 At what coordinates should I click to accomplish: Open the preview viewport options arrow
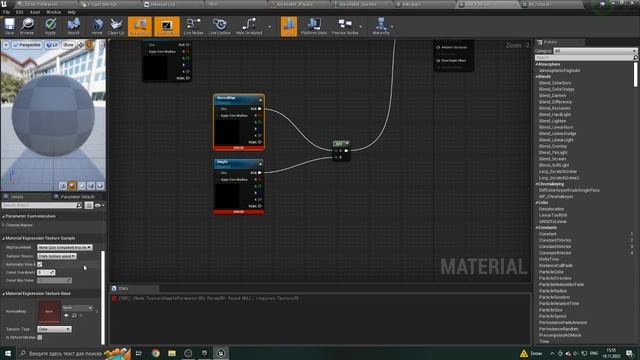(x=6, y=44)
